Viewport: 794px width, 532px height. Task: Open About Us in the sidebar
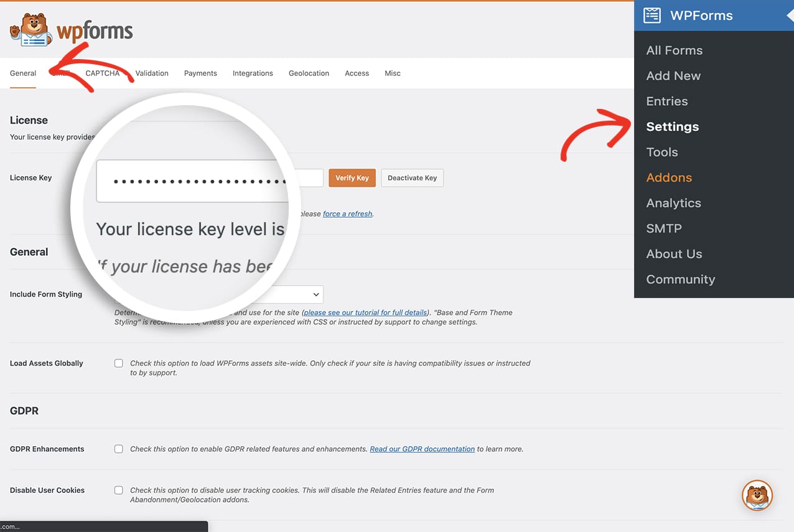click(675, 254)
